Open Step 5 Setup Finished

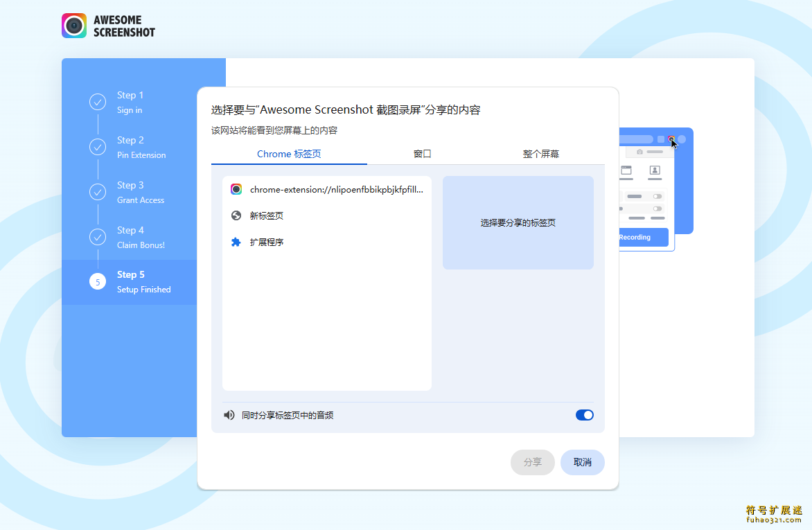pos(130,282)
